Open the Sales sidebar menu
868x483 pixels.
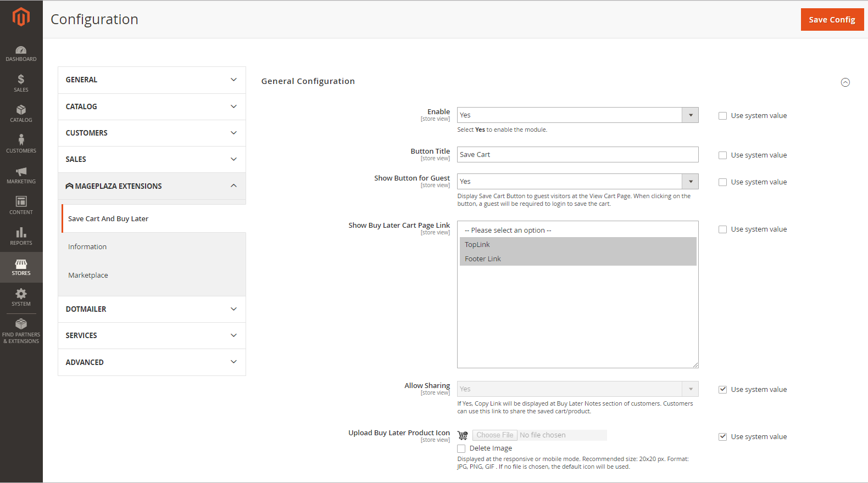pyautogui.click(x=21, y=83)
